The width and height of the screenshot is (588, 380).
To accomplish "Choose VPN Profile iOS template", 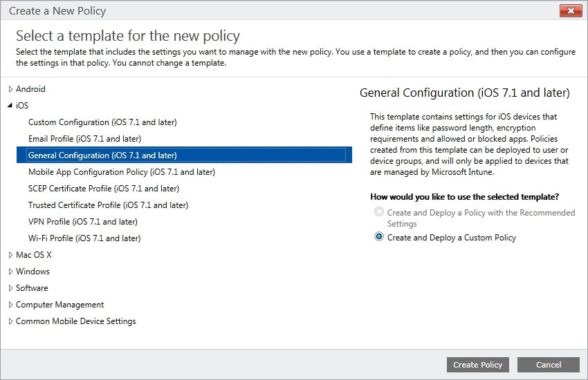I will [82, 222].
